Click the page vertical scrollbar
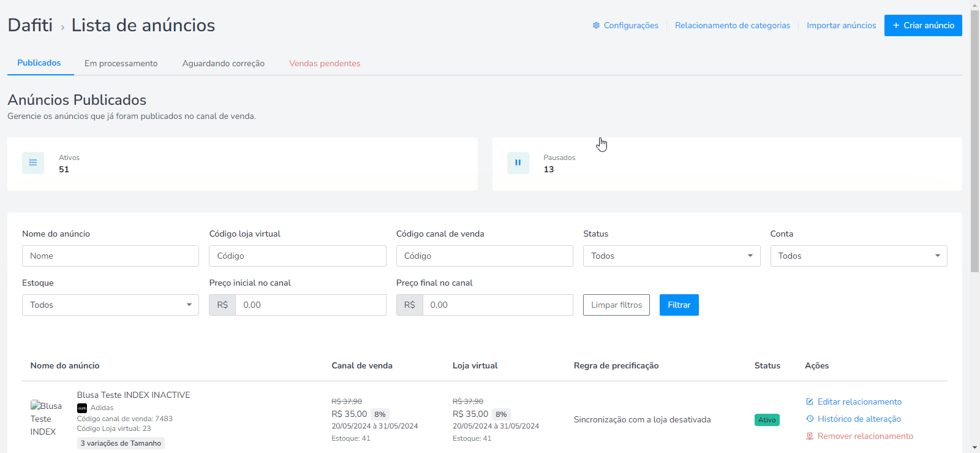The width and height of the screenshot is (980, 453). (974, 141)
